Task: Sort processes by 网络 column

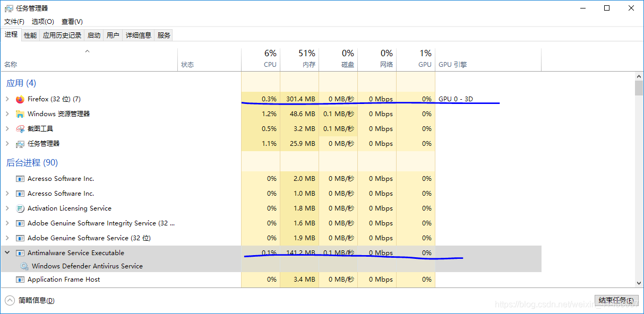Action: pyautogui.click(x=377, y=59)
